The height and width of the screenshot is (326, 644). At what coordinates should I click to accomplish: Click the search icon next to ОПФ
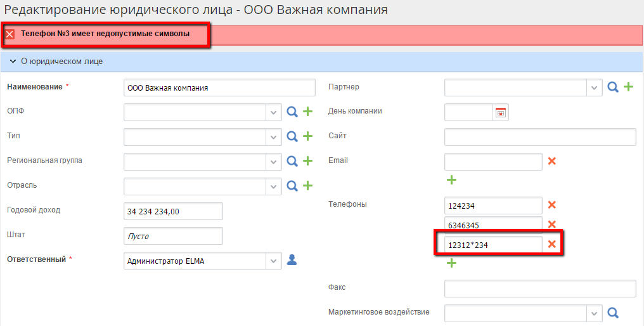tap(292, 112)
